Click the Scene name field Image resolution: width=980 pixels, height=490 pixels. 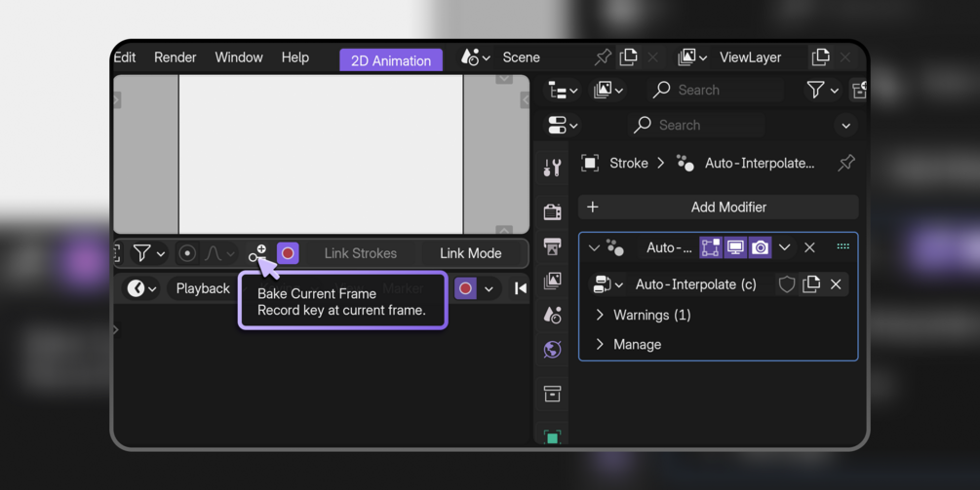[542, 57]
